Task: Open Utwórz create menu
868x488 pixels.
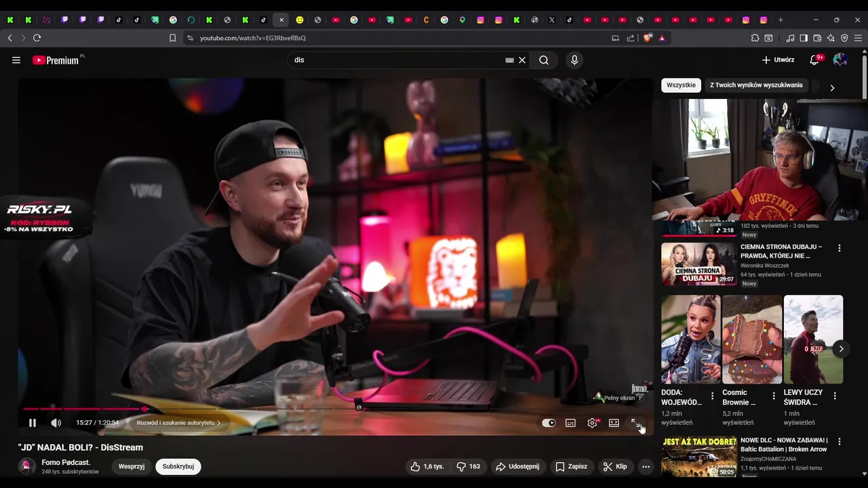Action: coord(778,60)
